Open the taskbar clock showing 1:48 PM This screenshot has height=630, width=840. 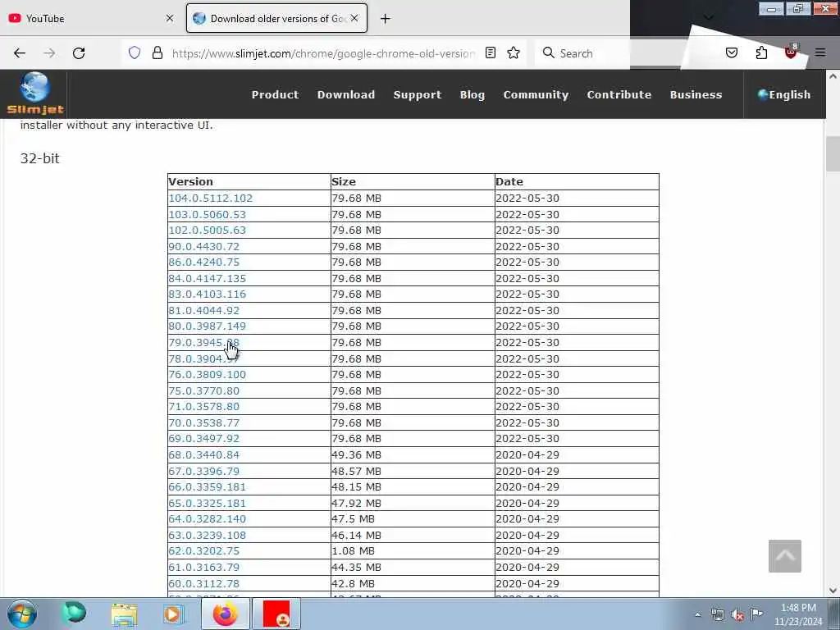(x=798, y=614)
